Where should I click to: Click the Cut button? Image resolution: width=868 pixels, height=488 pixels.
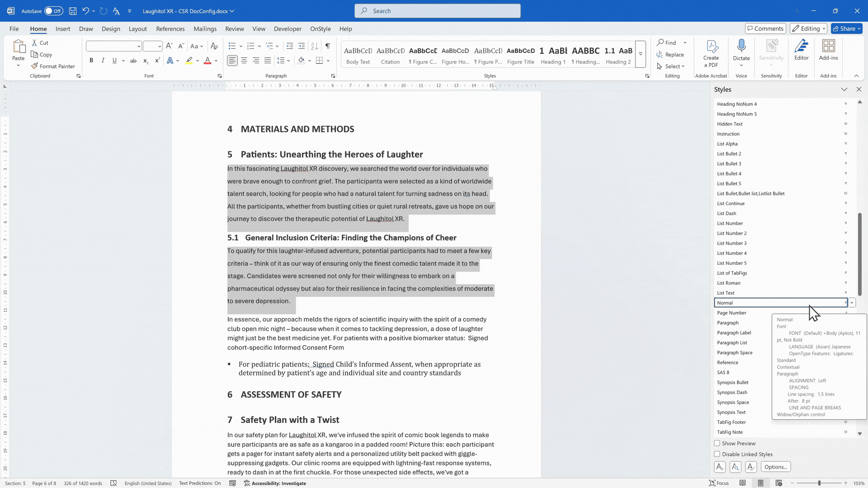click(x=40, y=42)
